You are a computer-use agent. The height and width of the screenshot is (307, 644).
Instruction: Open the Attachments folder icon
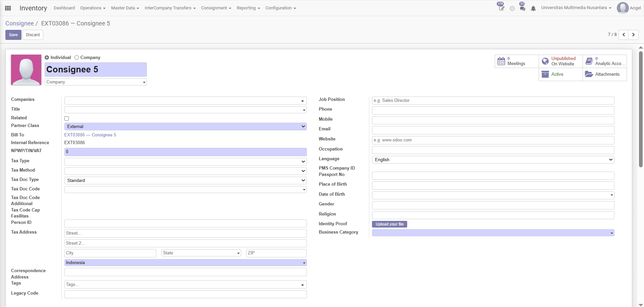coord(589,74)
